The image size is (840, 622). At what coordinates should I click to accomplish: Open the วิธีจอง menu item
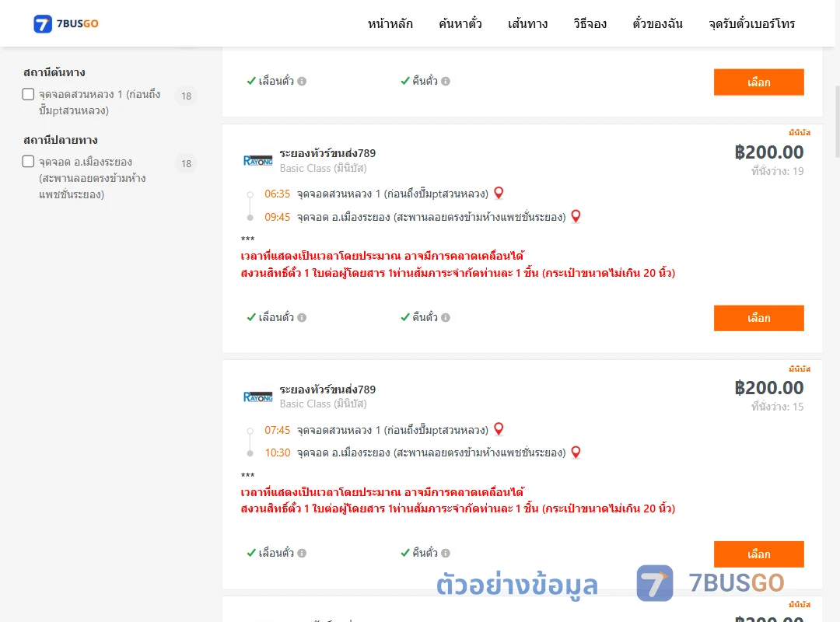(x=590, y=23)
